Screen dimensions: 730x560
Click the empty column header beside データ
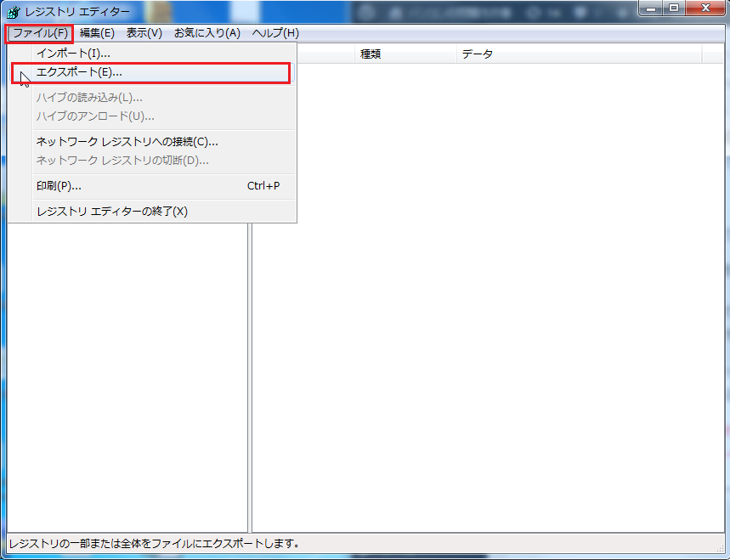click(x=714, y=54)
